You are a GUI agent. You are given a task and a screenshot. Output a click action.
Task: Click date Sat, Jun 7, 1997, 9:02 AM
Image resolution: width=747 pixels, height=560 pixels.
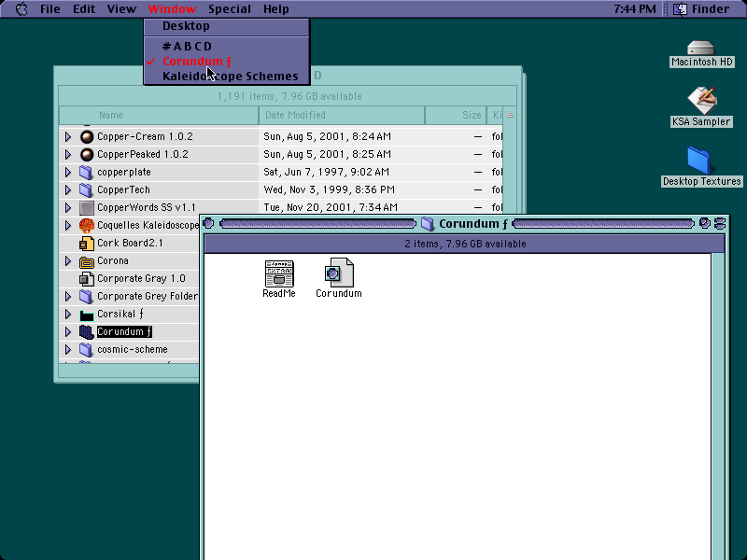click(x=326, y=172)
